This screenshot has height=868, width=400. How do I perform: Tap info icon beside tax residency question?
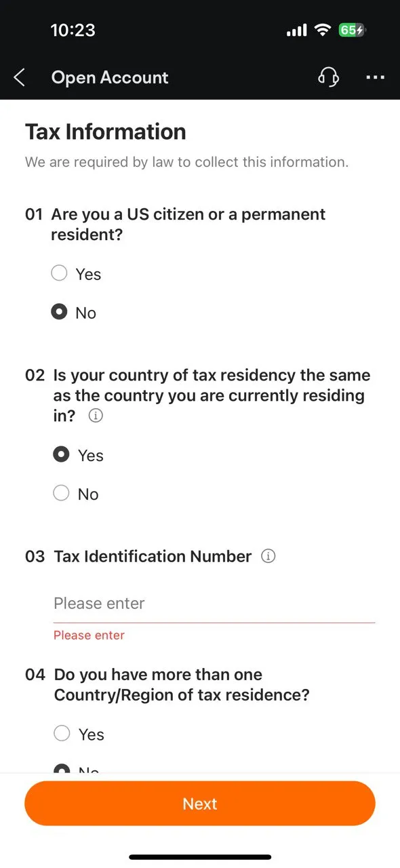click(96, 416)
